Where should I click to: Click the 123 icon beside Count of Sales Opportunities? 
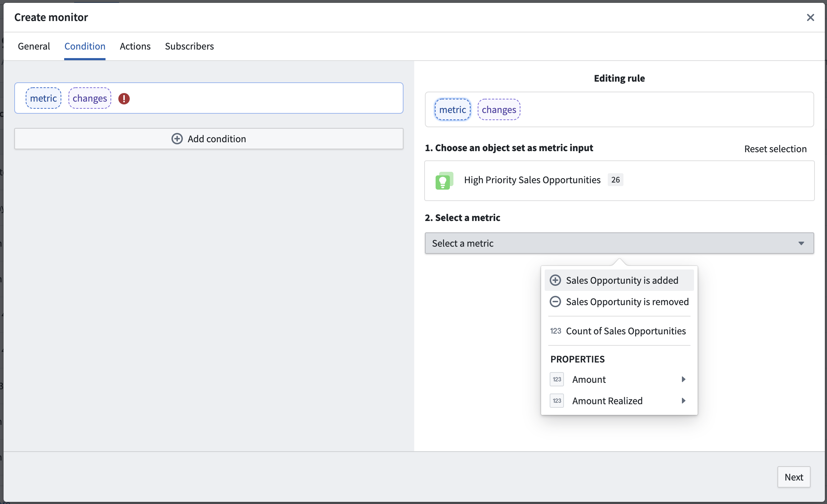click(x=555, y=331)
